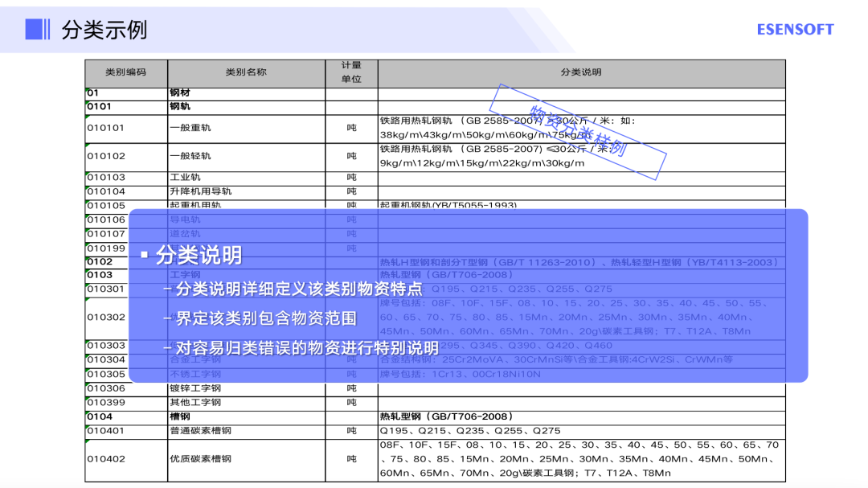Click bullet 分类说明详细定义该类别物资特点
Viewport: 868px width, 488px height.
tap(299, 289)
